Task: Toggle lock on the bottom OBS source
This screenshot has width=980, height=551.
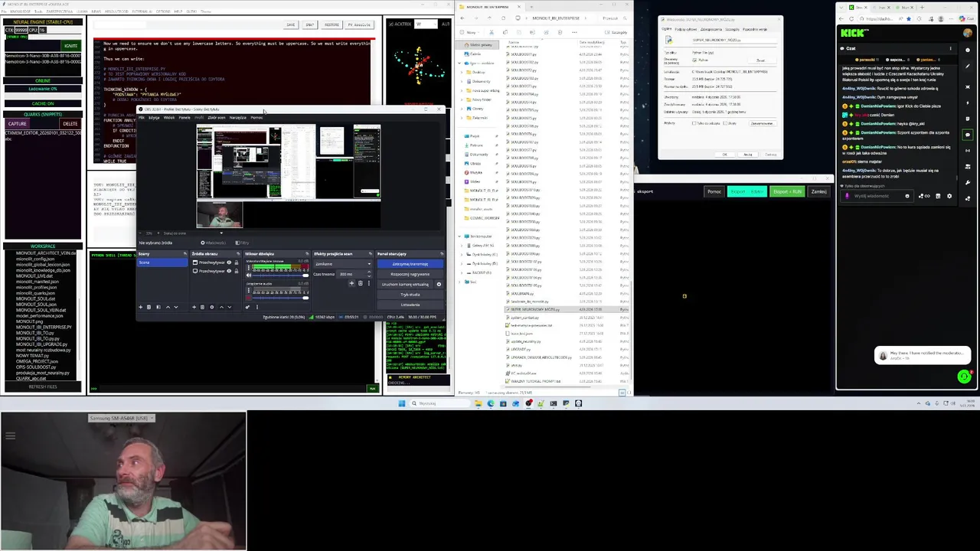Action: click(x=237, y=271)
